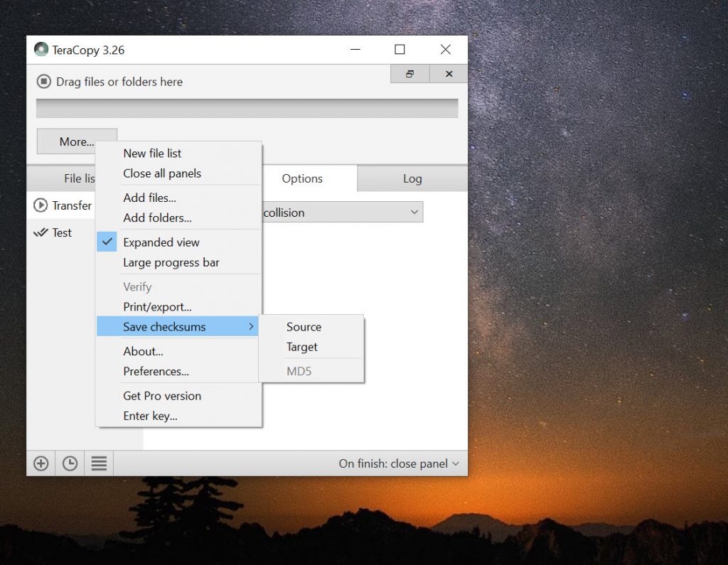Click the empty progress bar
728x565 pixels.
(246, 107)
